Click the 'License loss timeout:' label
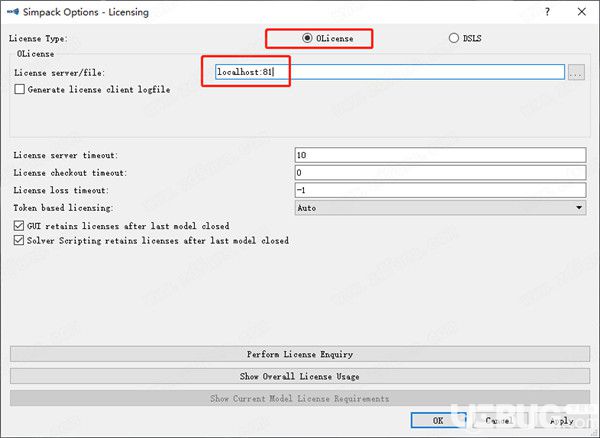The image size is (600, 438). click(x=61, y=191)
